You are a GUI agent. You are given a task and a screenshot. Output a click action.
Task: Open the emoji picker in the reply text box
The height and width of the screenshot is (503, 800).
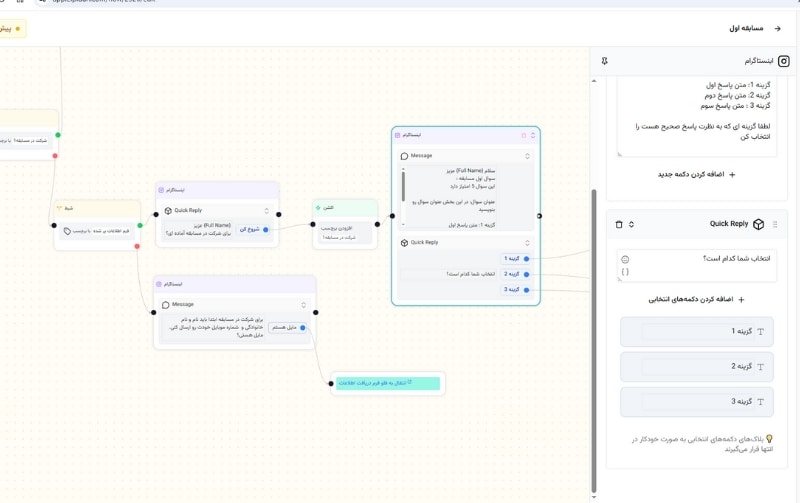(x=625, y=260)
